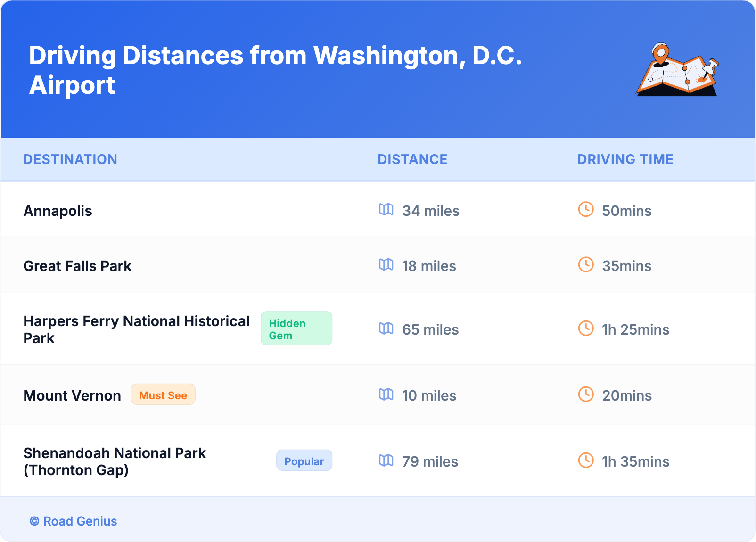This screenshot has height=542, width=756.
Task: Click the Driving Time column header
Action: click(x=625, y=159)
